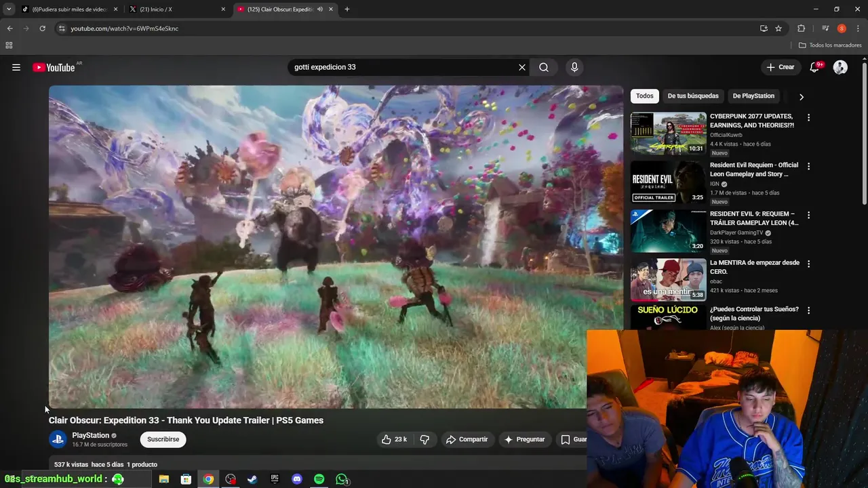Open Chrome media control icon

point(825,28)
